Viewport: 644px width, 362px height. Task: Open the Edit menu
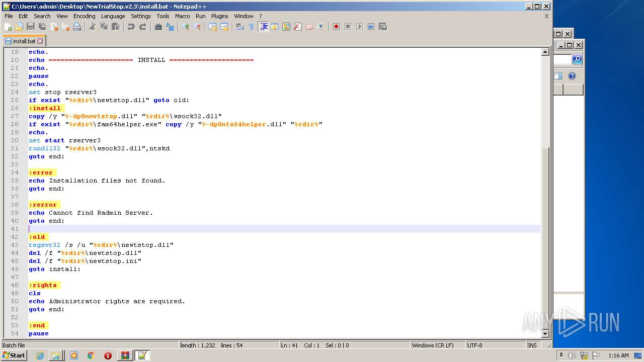pos(23,16)
